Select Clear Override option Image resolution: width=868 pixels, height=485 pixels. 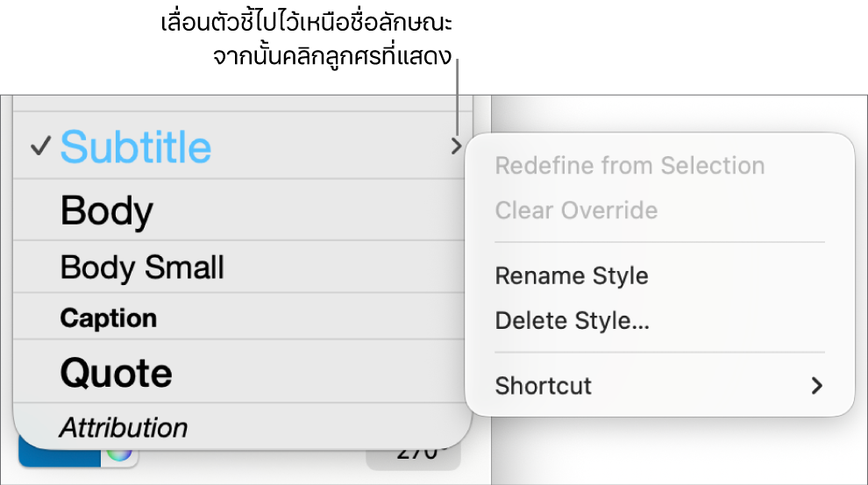(576, 210)
